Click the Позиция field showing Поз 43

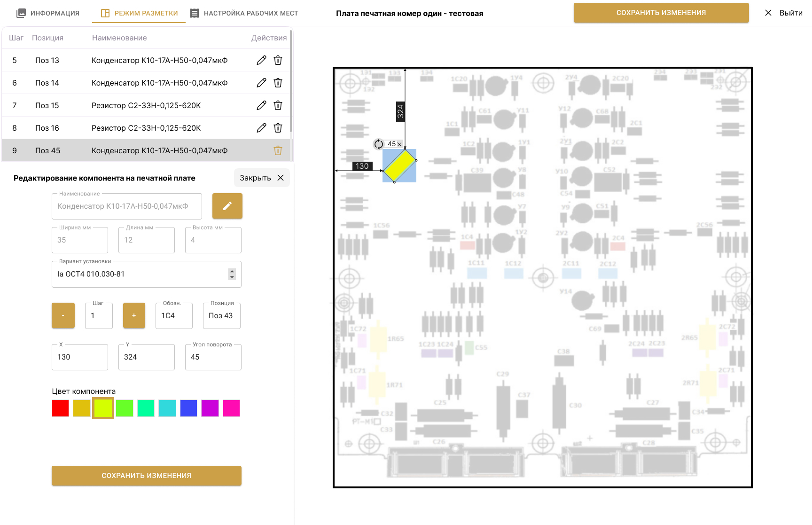click(x=222, y=315)
